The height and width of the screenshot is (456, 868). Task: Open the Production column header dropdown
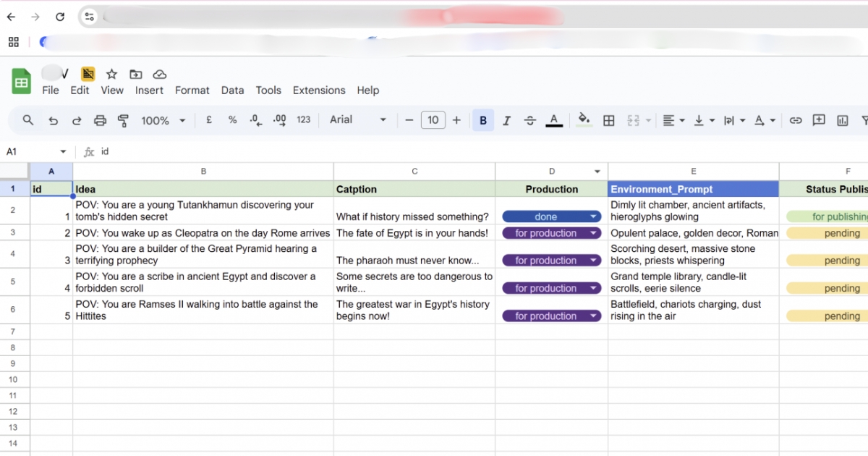(599, 171)
